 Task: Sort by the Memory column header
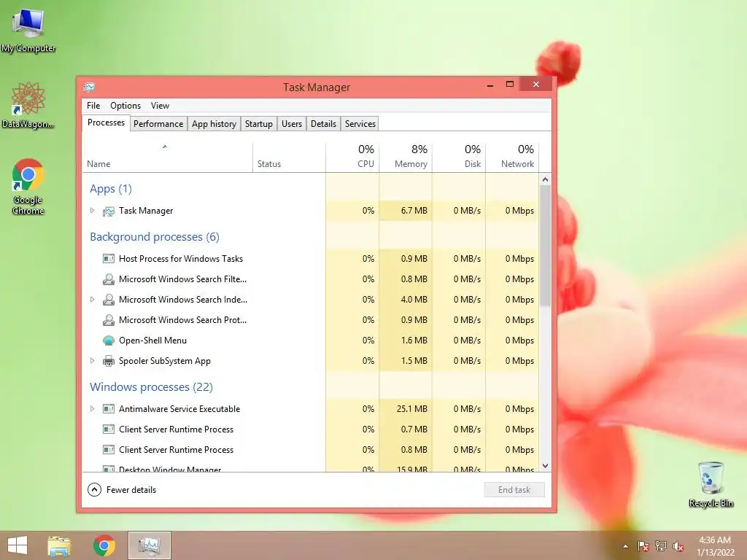[x=406, y=157]
